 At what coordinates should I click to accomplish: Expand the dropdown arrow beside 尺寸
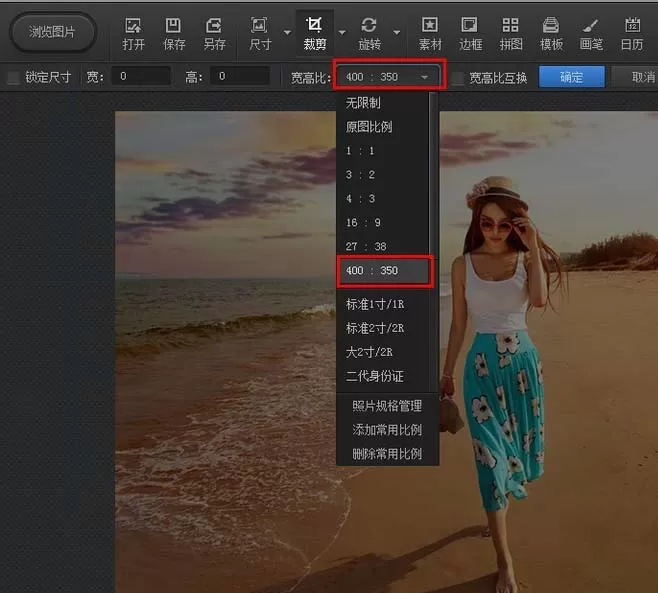287,32
